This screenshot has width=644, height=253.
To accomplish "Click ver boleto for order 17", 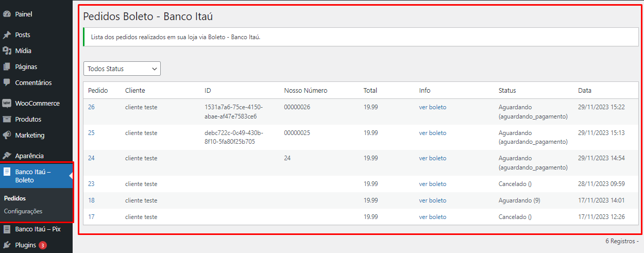I will point(433,217).
